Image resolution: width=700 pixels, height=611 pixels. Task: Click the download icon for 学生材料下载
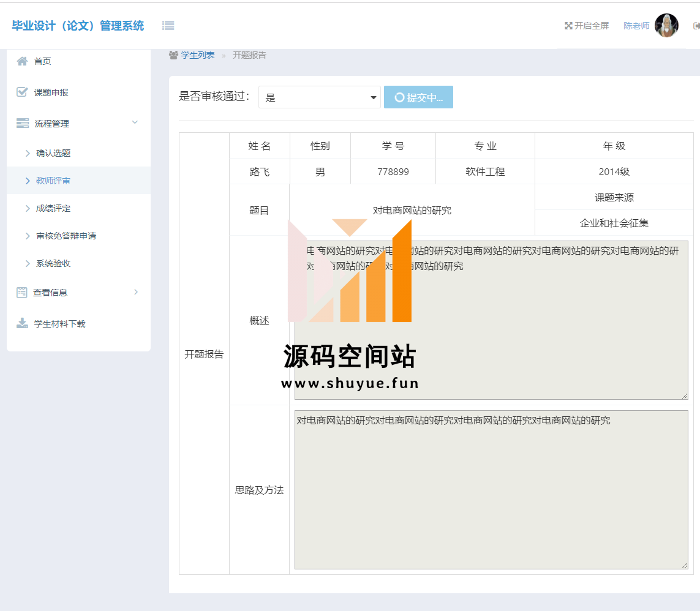22,324
